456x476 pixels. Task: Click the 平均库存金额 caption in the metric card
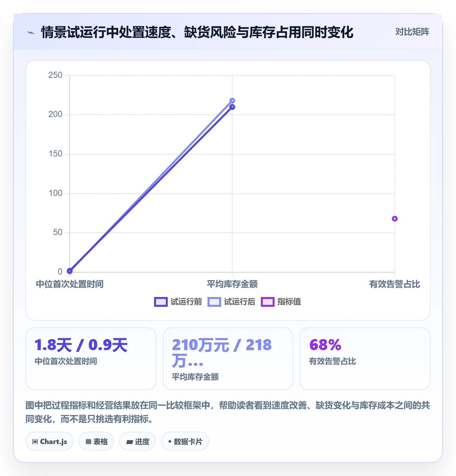tap(195, 377)
